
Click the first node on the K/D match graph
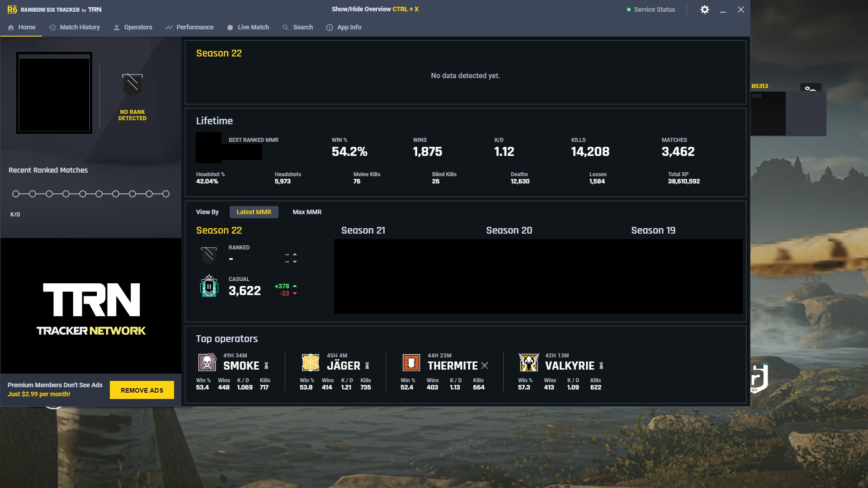[x=16, y=193]
